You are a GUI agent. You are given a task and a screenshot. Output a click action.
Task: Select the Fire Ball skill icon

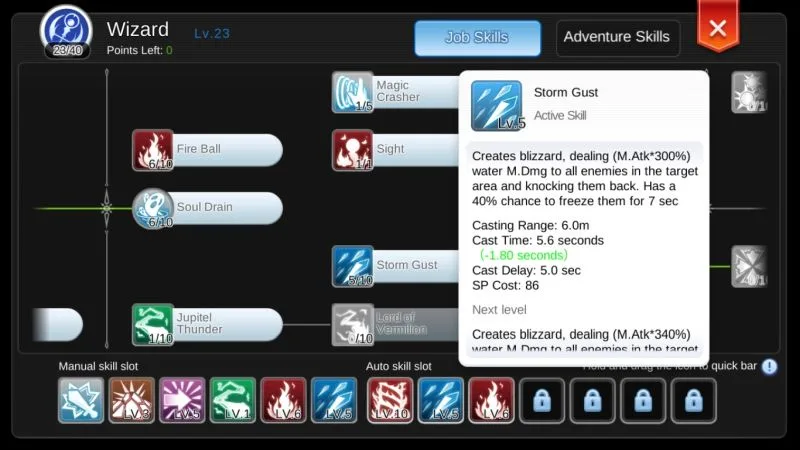pyautogui.click(x=153, y=150)
